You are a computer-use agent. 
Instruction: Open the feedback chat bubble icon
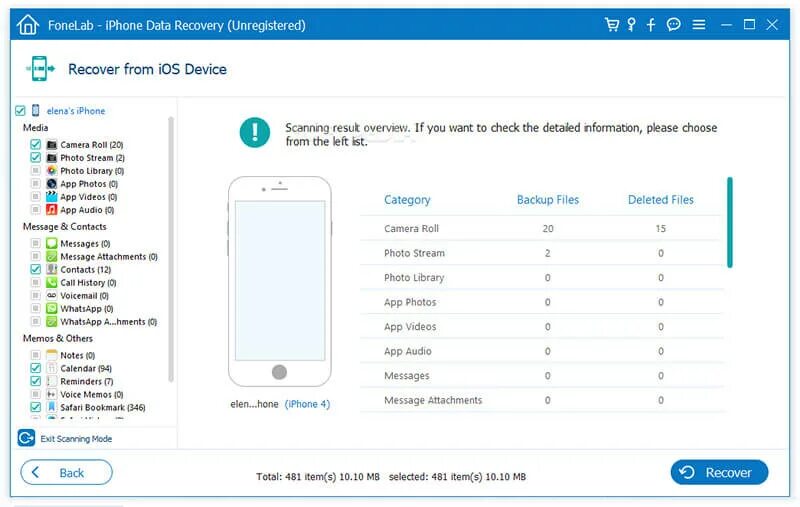(x=673, y=24)
